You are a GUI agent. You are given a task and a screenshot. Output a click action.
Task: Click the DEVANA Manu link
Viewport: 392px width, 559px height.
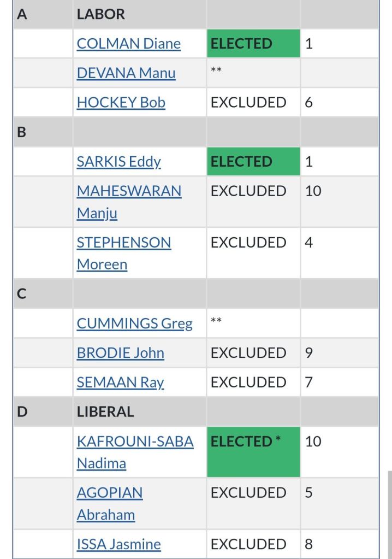click(x=126, y=73)
